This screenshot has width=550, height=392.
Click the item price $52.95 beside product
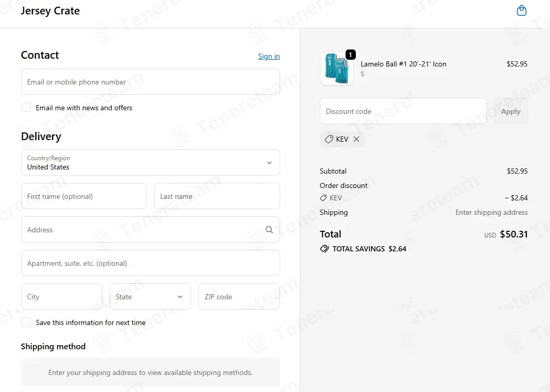(517, 64)
